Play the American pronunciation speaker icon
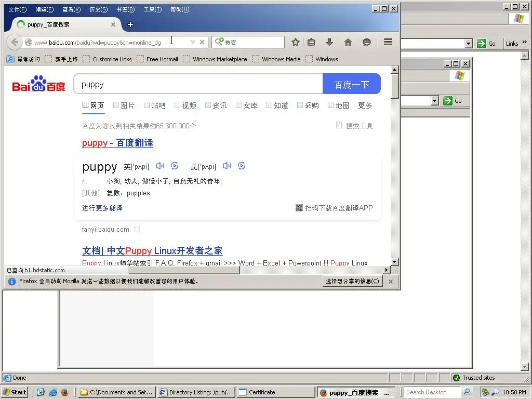Viewport: 532px width, 399px height. pyautogui.click(x=227, y=166)
